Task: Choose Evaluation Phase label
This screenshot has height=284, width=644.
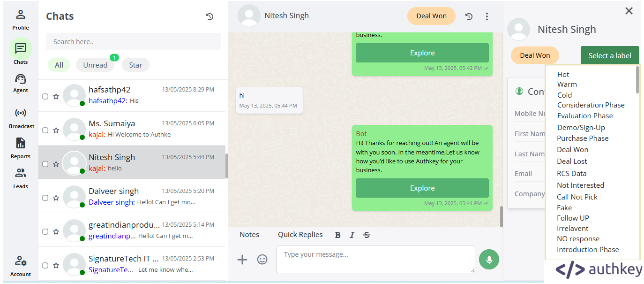Action: point(585,116)
